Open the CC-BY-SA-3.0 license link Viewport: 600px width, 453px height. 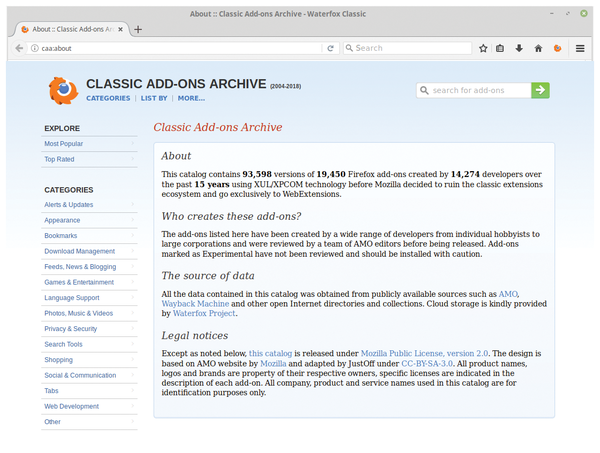[x=427, y=363]
